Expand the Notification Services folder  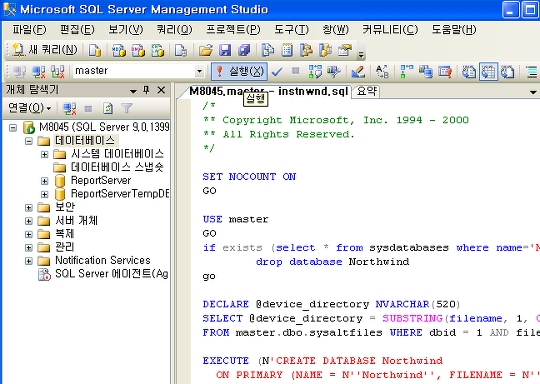click(29, 261)
